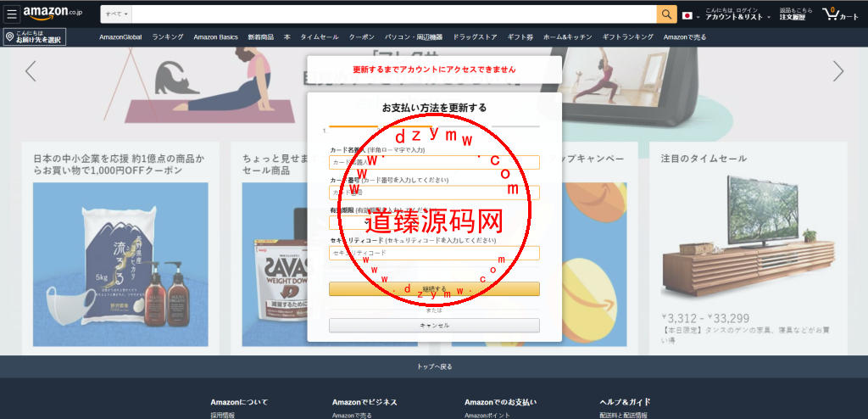
Task: Click the Amazonでのお支払い footer heading
Action: [500, 402]
